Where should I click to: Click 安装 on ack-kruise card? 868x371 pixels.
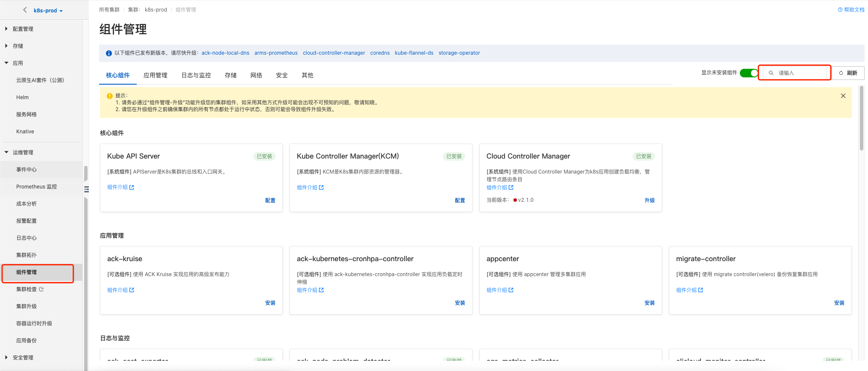[x=270, y=303]
